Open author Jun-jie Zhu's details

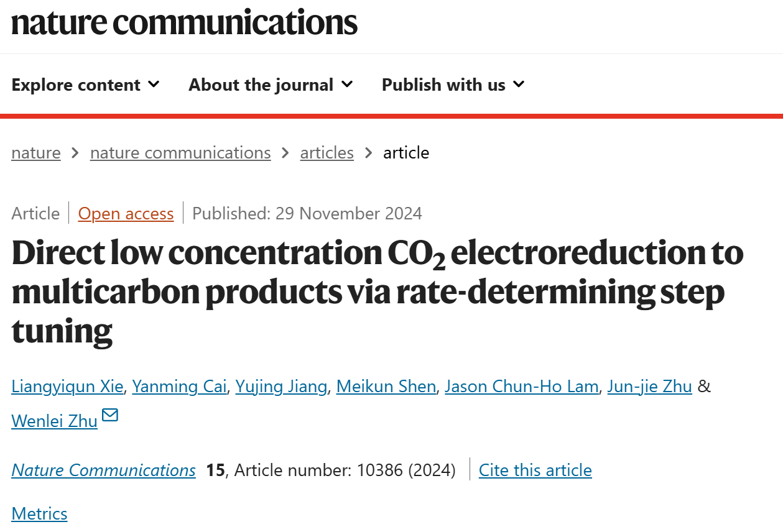point(650,387)
